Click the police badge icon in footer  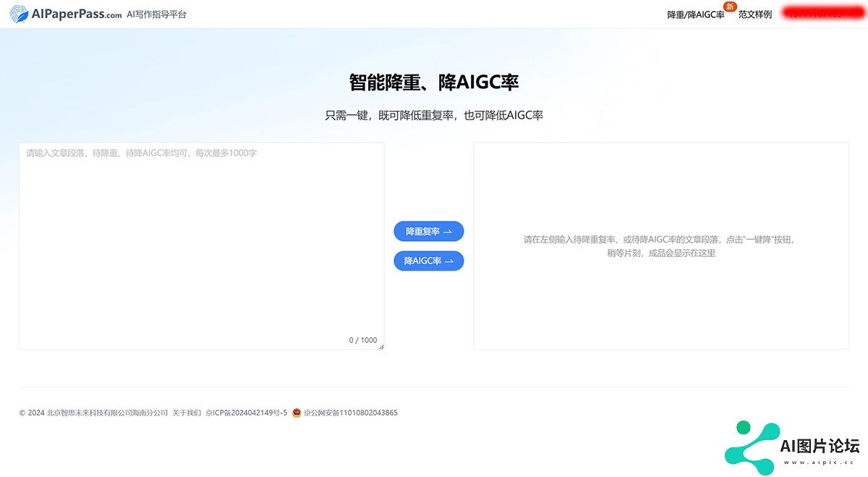point(297,413)
